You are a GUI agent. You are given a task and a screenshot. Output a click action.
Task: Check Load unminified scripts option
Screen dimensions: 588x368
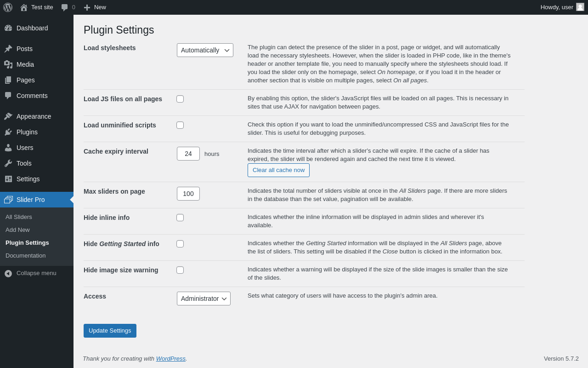(180, 125)
